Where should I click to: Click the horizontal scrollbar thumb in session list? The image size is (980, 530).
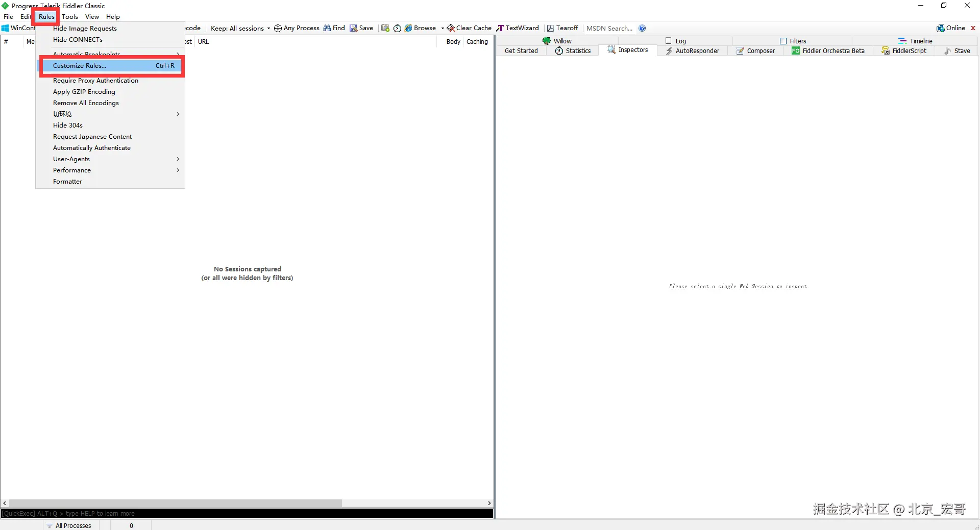pos(175,503)
